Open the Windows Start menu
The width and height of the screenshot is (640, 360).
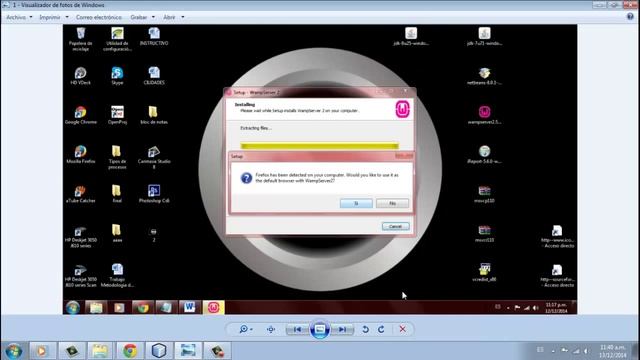(14, 351)
